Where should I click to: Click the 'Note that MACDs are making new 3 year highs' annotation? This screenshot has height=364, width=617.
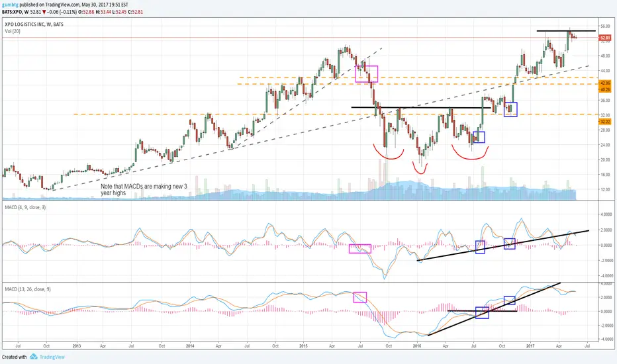[x=144, y=190]
